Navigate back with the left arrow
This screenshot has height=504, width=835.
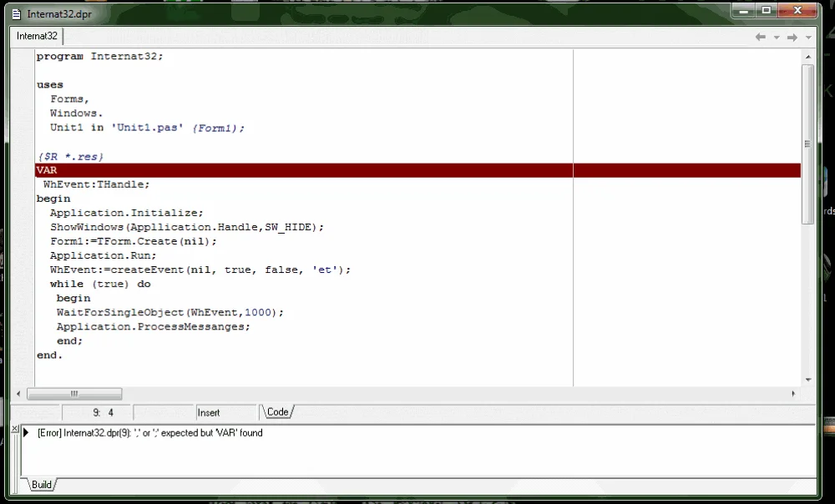tap(761, 37)
